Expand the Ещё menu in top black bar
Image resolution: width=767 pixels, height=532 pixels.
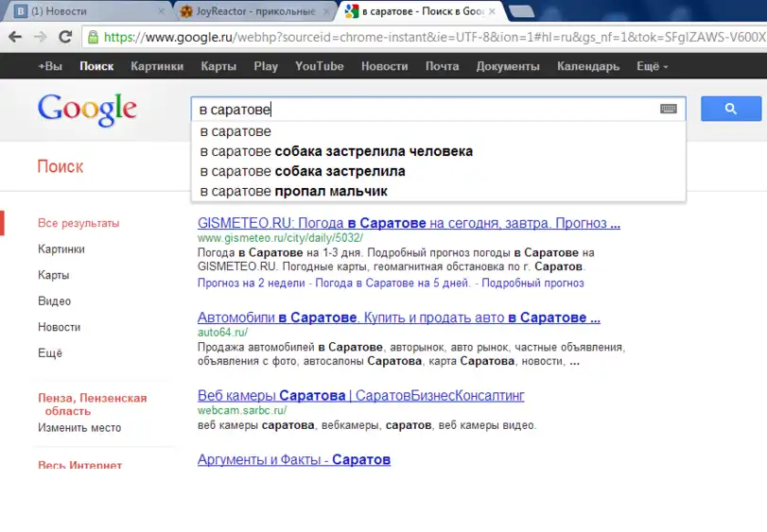point(652,66)
